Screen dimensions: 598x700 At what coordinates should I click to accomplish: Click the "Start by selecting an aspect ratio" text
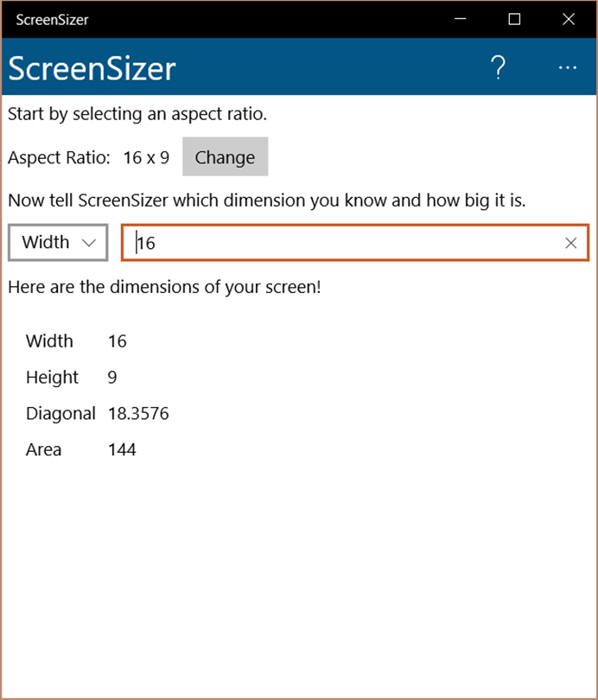point(137,114)
